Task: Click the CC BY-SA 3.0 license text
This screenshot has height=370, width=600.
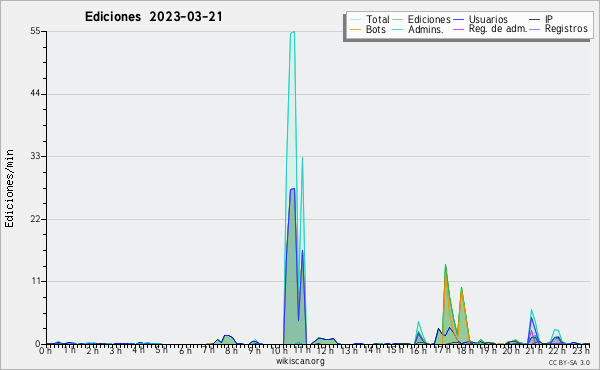Action: 569,362
